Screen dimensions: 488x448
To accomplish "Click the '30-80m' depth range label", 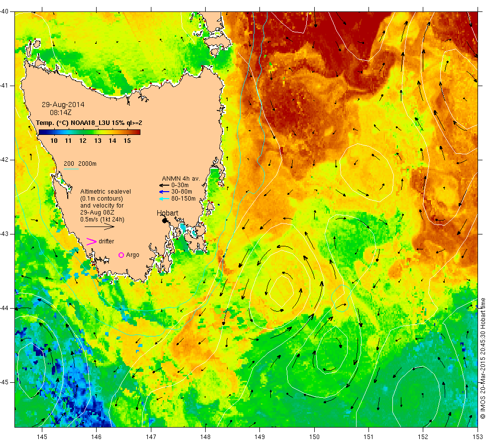I will point(182,192).
